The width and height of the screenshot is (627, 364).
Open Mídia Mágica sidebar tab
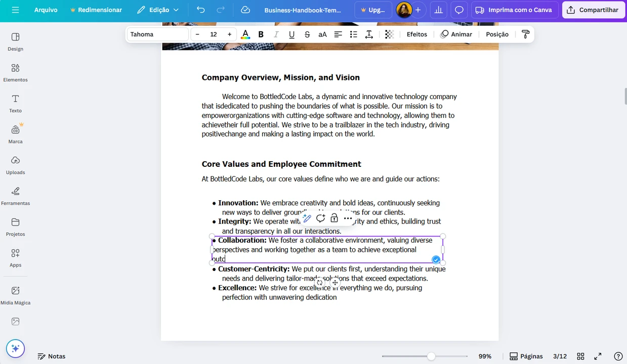tap(15, 296)
